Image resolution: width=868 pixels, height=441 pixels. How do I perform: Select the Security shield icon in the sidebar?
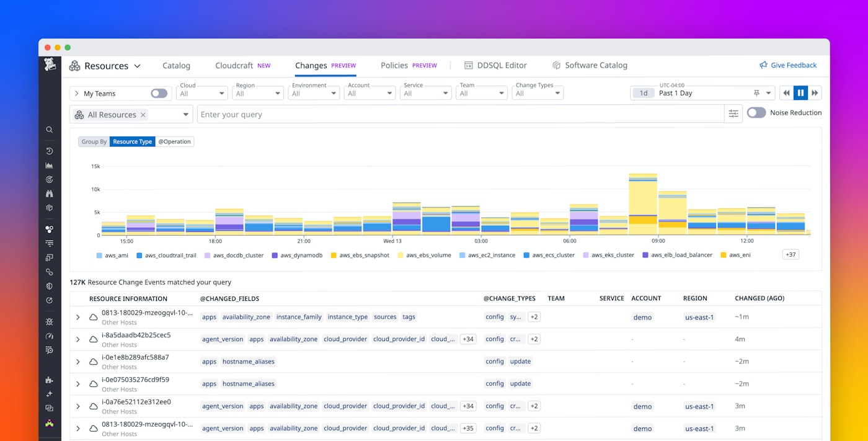[x=50, y=286]
